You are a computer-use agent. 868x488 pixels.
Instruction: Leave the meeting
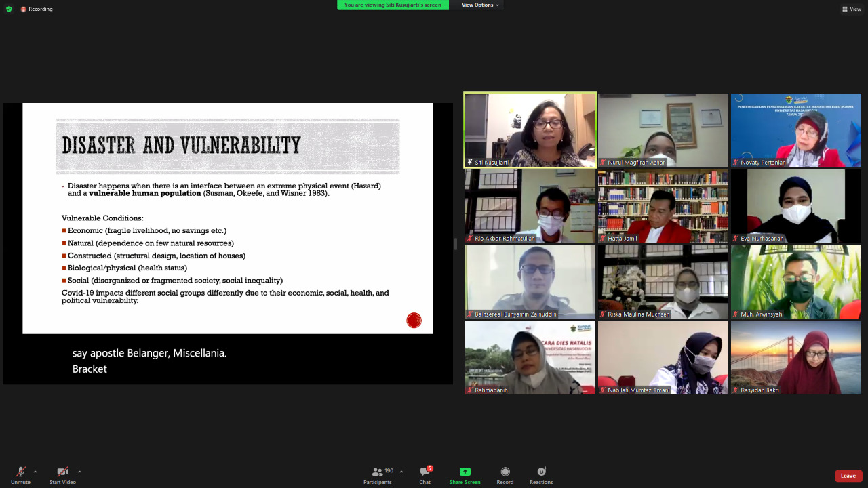(848, 476)
